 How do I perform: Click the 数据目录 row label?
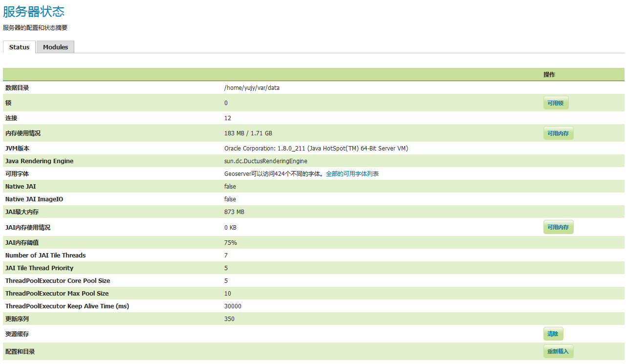(17, 88)
